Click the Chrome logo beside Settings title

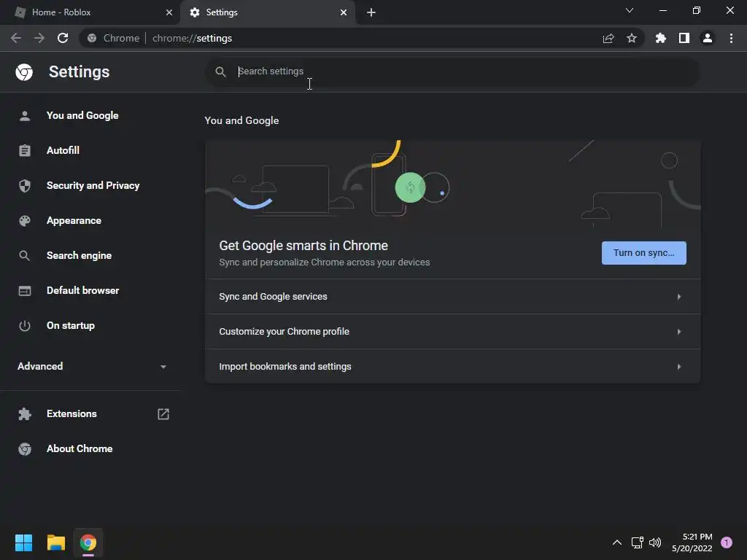click(x=24, y=72)
